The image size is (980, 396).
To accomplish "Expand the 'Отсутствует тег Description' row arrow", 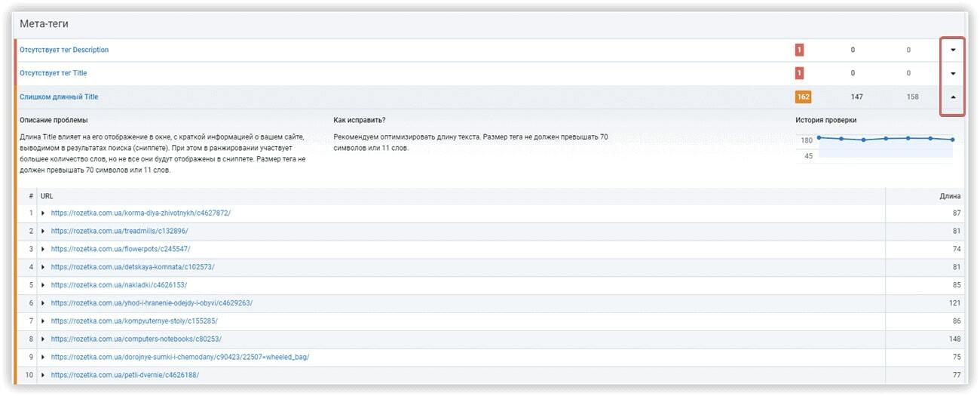I will pyautogui.click(x=953, y=51).
